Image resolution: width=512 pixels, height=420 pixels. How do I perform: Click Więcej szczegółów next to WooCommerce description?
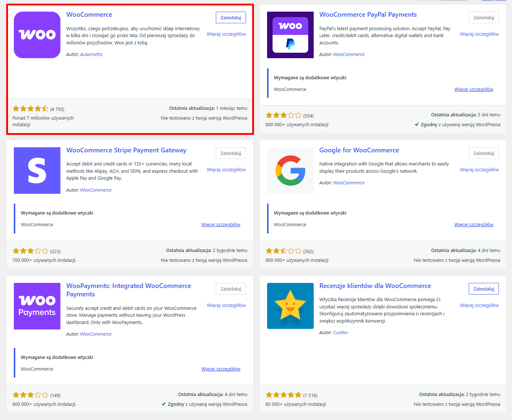point(226,34)
